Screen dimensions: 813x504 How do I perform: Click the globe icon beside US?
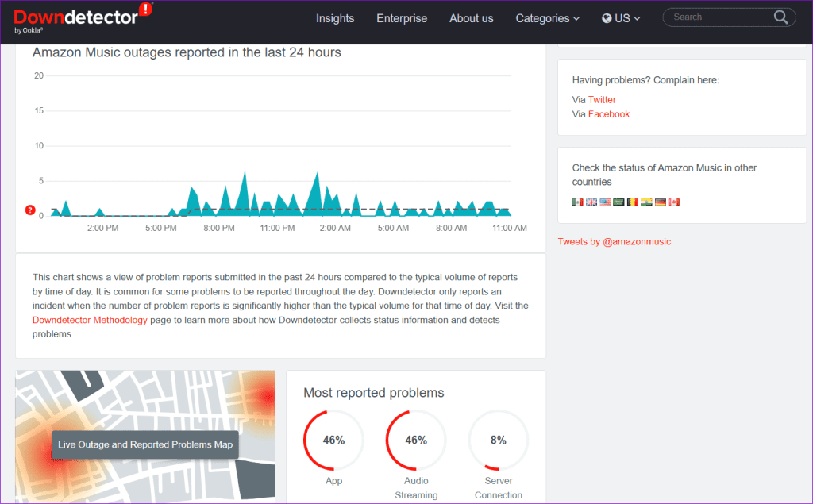coord(607,19)
